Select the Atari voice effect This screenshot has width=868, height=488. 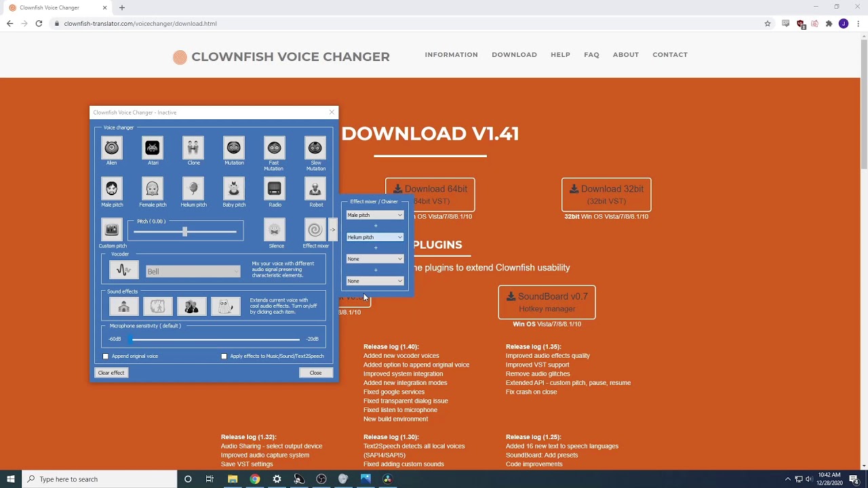[153, 148]
